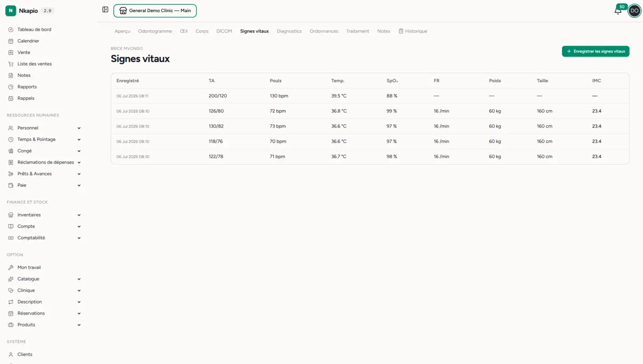Collapse the sidebar with the panel toggle icon

click(105, 9)
